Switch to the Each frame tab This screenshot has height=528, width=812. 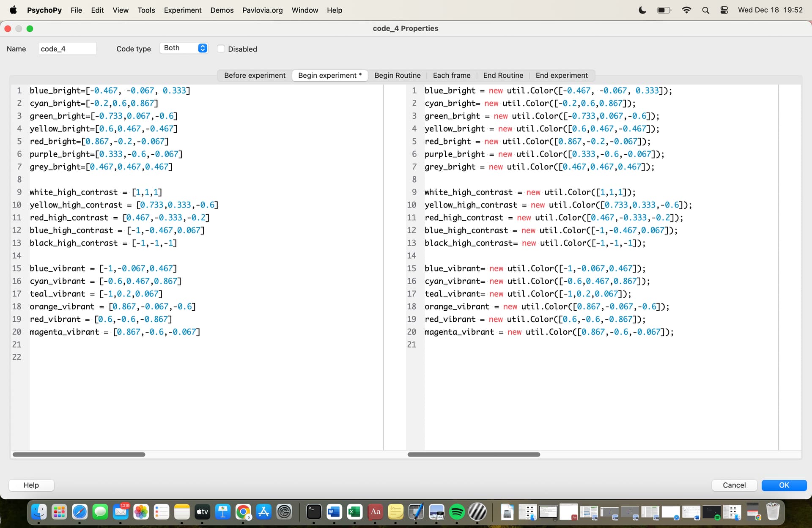451,75
